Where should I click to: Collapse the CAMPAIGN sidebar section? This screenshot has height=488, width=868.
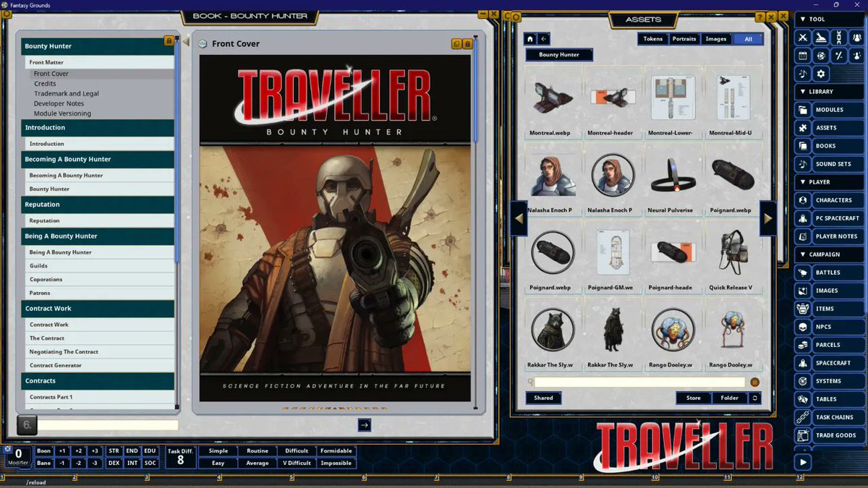pyautogui.click(x=830, y=254)
